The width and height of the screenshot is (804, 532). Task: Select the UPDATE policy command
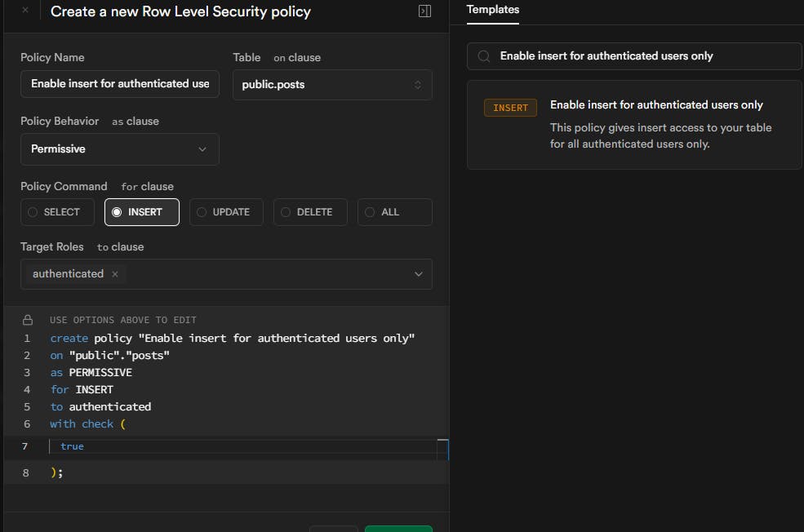point(226,212)
